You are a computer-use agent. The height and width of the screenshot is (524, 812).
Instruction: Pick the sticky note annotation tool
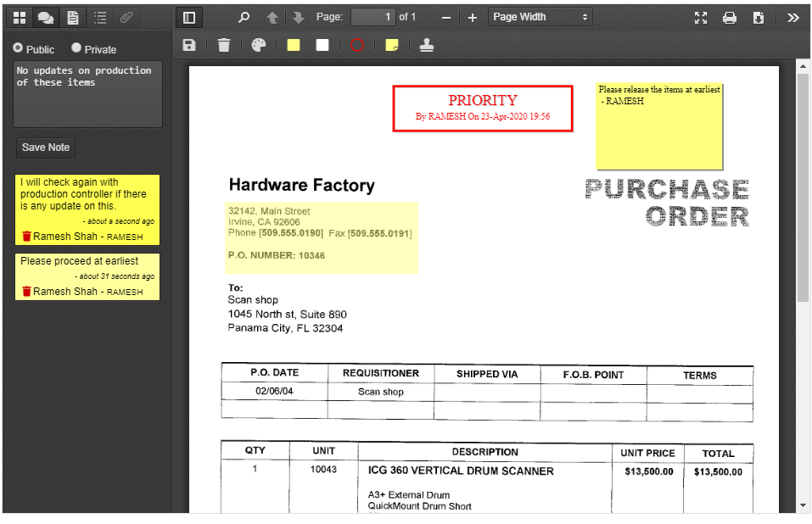coord(391,45)
